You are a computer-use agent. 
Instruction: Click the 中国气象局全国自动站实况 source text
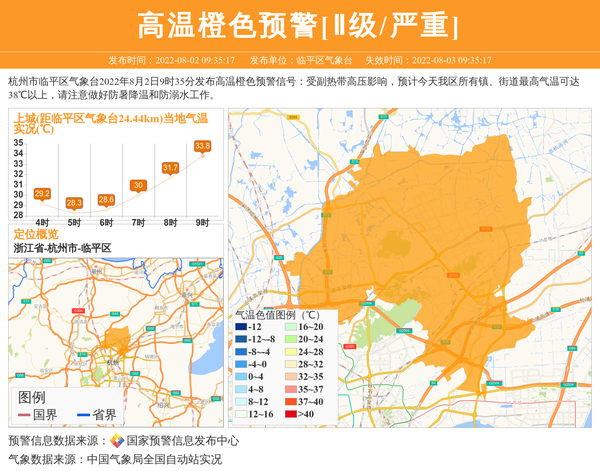point(154,459)
